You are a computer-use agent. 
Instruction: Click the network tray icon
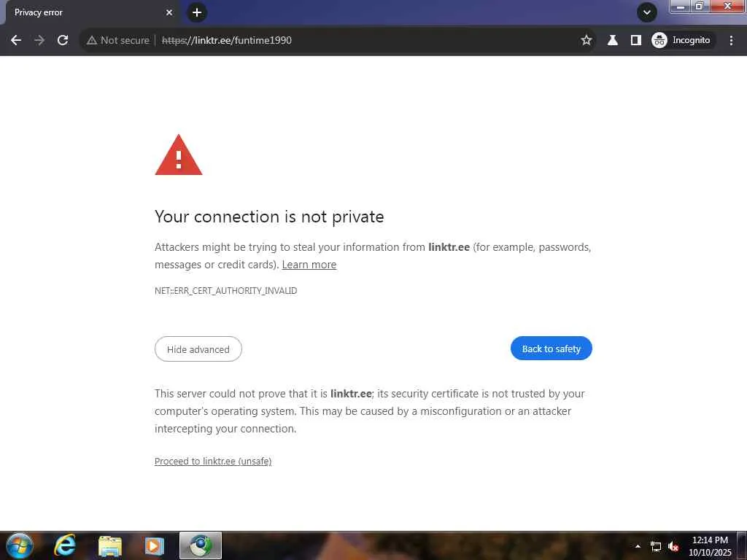656,547
